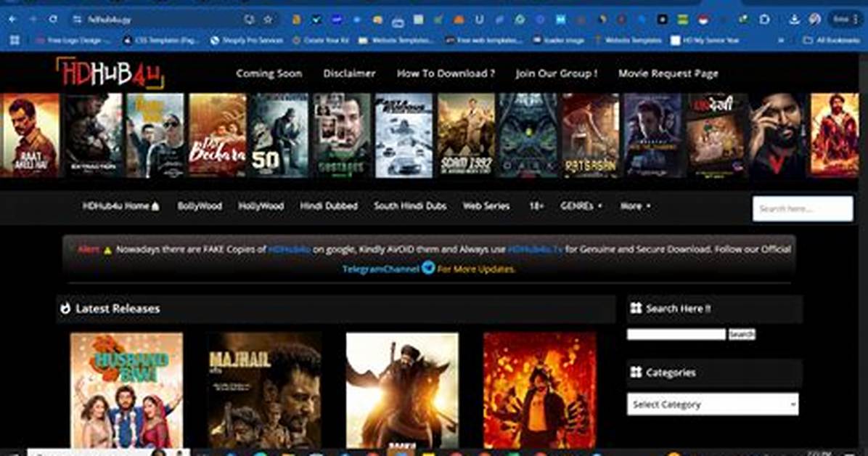Open the fiery orange poster in Latest Releases

540,390
